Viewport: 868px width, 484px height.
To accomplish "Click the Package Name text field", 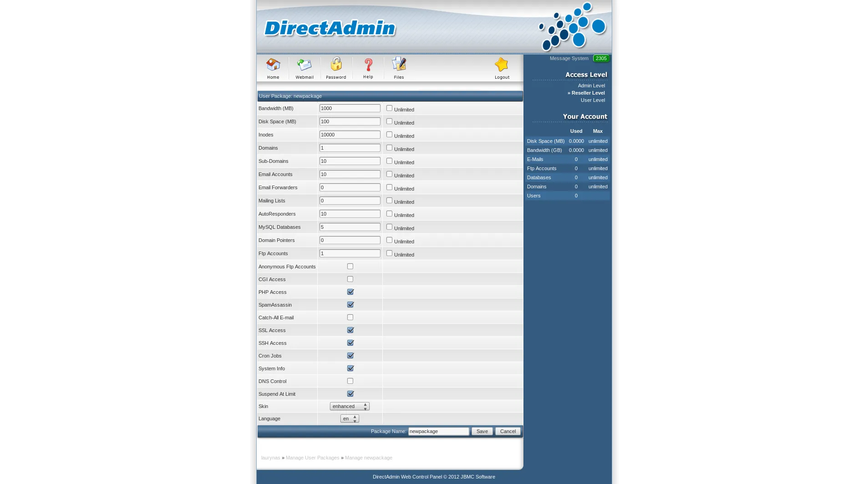I will tap(438, 431).
